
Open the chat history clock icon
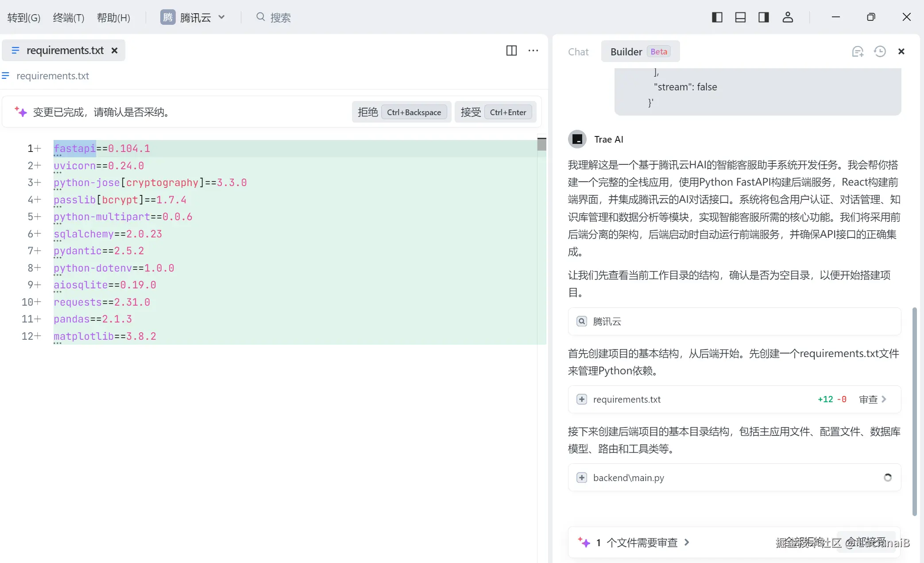tap(880, 52)
